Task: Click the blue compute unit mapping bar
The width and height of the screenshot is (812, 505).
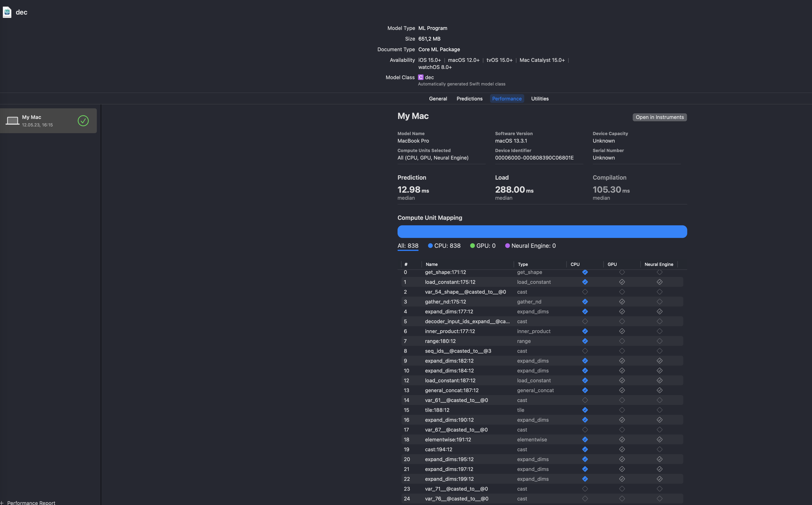Action: [542, 231]
